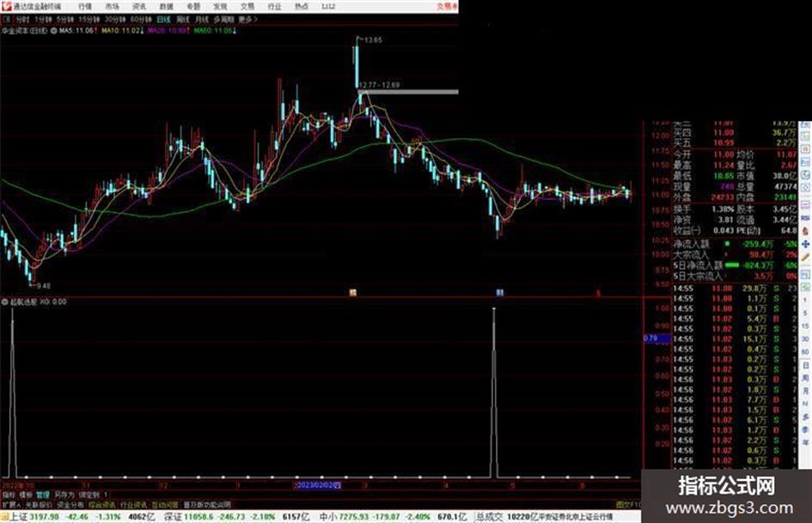This screenshot has width=812, height=523.
Task: Click the orange event marker below chart
Action: 352,293
